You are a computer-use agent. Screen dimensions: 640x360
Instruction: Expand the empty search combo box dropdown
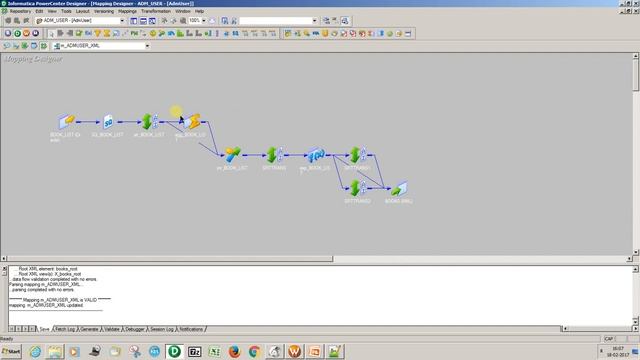314,21
